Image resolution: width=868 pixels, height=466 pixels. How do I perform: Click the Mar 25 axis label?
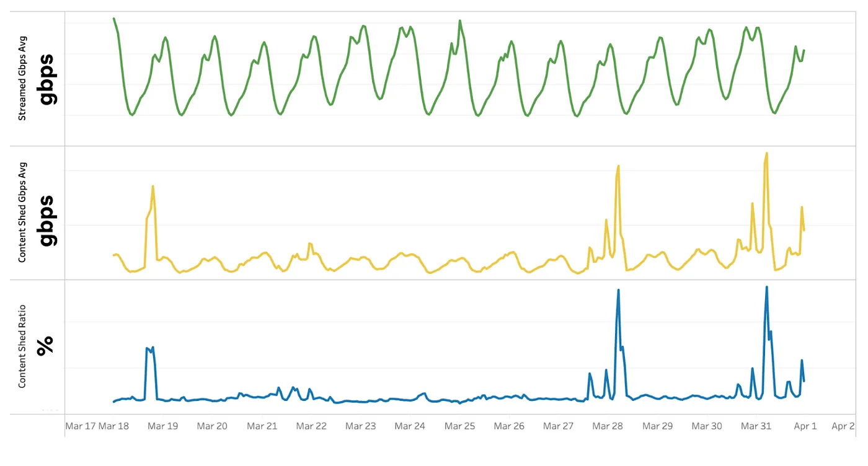pyautogui.click(x=459, y=426)
